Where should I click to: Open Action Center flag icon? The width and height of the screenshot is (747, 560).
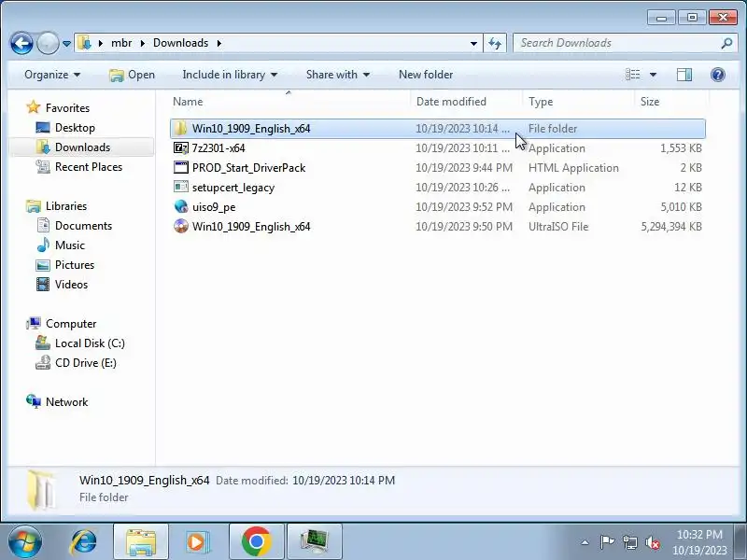tap(607, 542)
